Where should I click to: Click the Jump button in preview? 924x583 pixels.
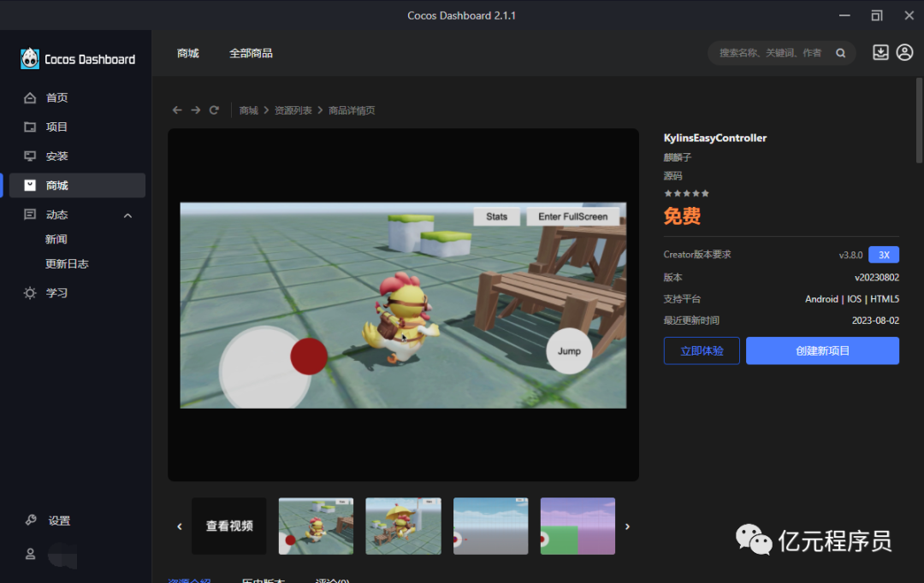coord(569,351)
